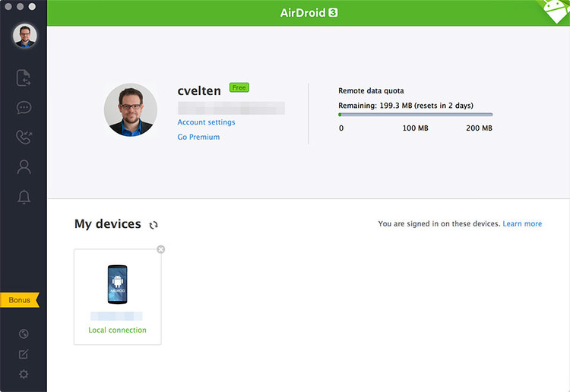570x392 pixels.
Task: Open the Contacts sidebar icon
Action: click(x=24, y=167)
